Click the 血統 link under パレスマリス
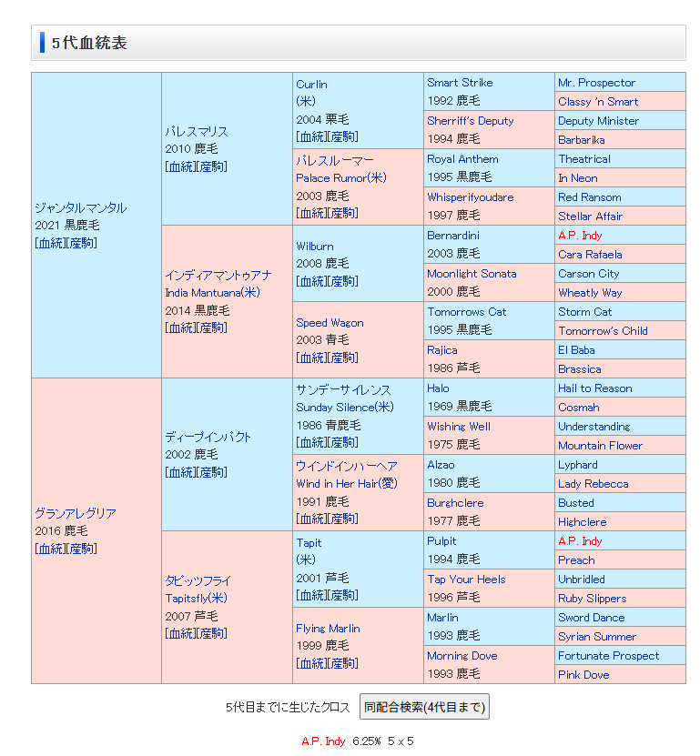700x756 pixels. pyautogui.click(x=180, y=166)
